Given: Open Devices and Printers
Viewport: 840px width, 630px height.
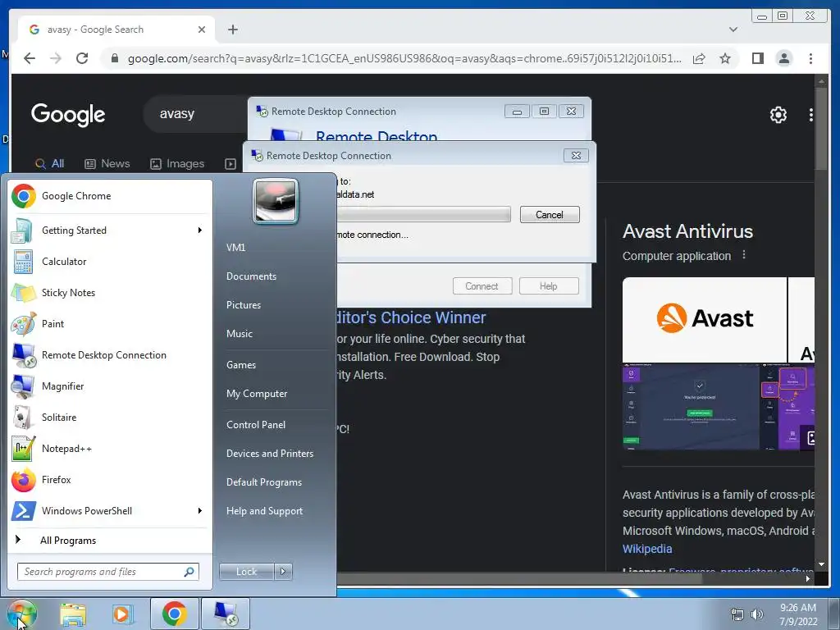Looking at the screenshot, I should (269, 454).
